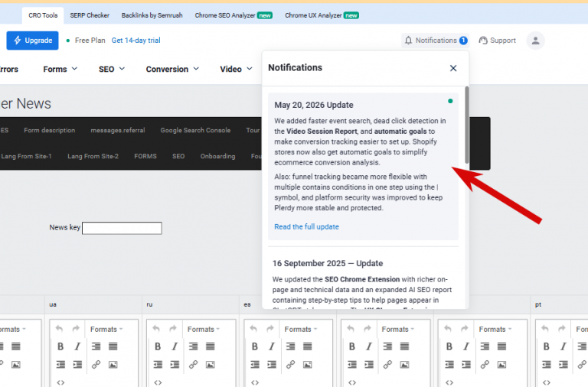Click the Notifications button with badge
The width and height of the screenshot is (588, 387).
(436, 41)
